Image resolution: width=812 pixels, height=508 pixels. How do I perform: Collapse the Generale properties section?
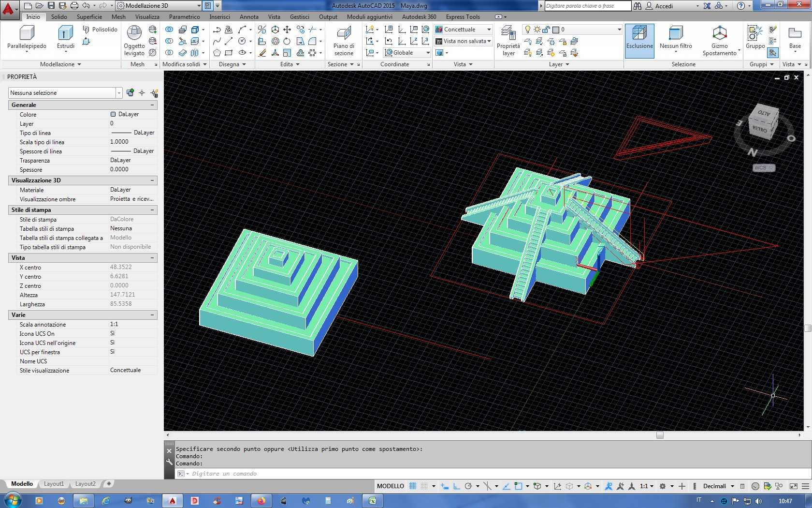tap(152, 105)
